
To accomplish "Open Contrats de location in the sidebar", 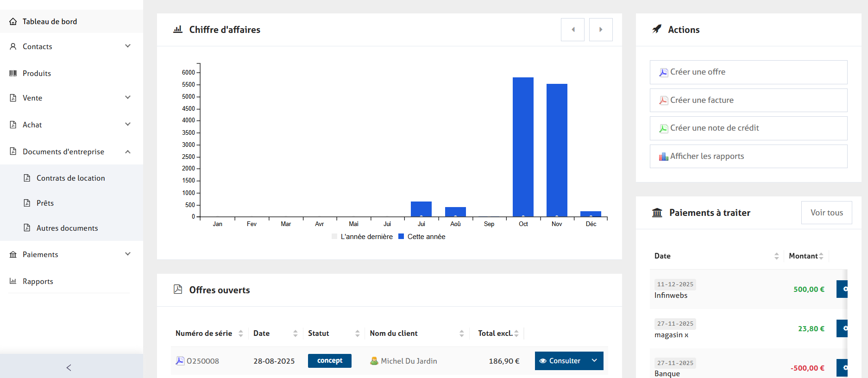I will [70, 178].
